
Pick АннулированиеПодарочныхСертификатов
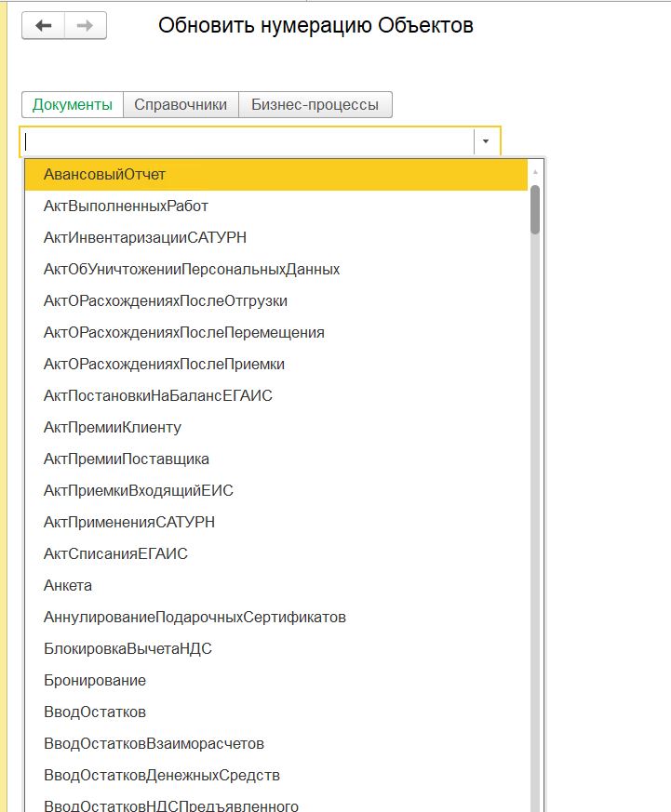tap(276, 617)
